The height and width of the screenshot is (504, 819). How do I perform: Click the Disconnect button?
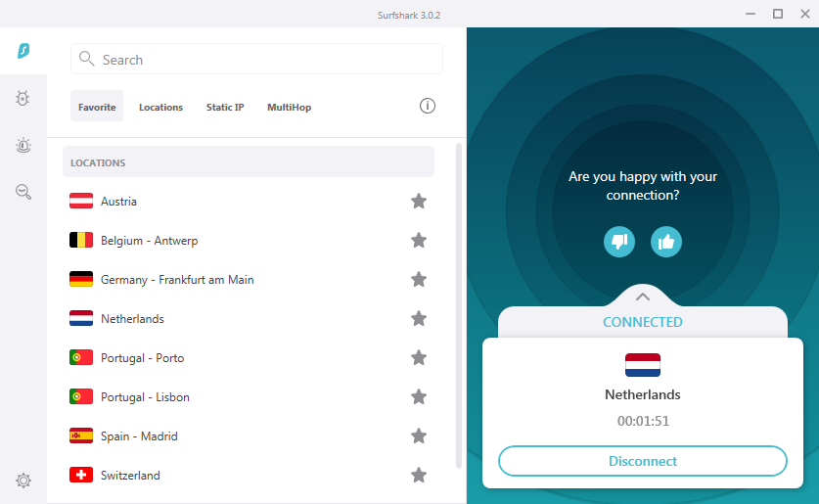[x=643, y=461]
